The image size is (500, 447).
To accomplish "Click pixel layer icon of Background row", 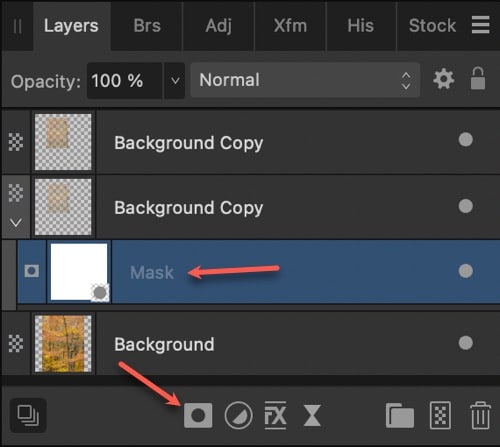I will tap(16, 344).
